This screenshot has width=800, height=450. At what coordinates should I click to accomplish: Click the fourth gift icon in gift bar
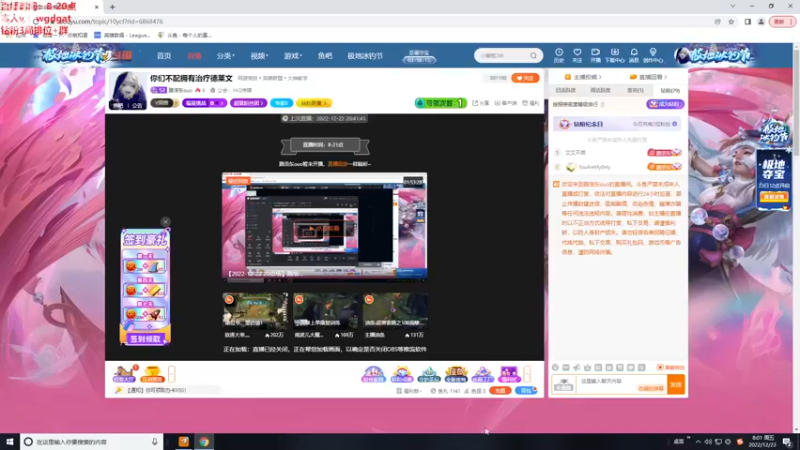(456, 374)
